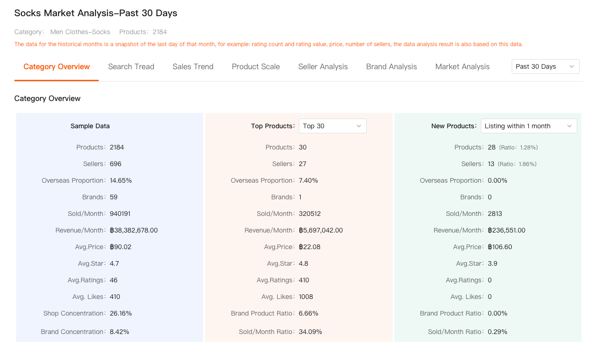Open the Brand Analysis tab
The image size is (605, 364).
(391, 66)
